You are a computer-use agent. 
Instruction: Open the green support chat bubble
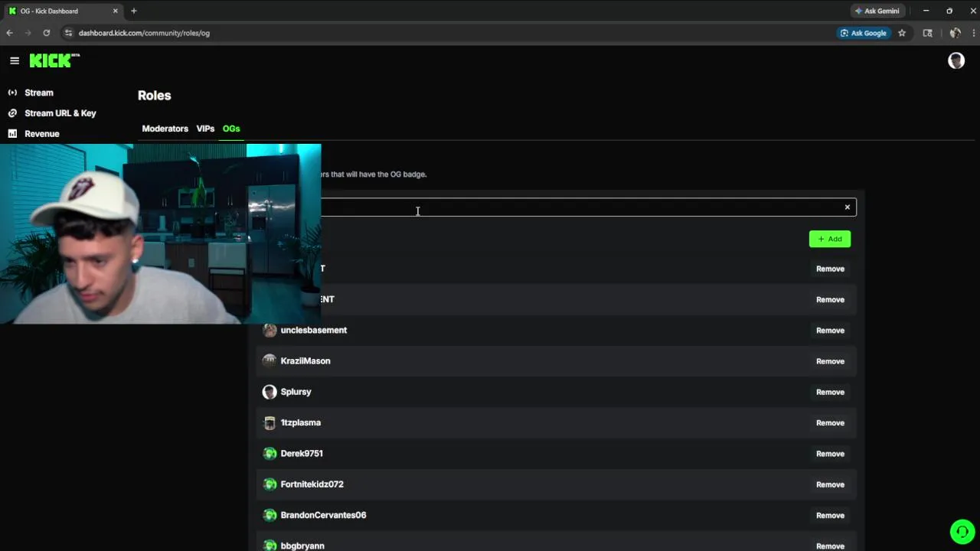point(962,531)
